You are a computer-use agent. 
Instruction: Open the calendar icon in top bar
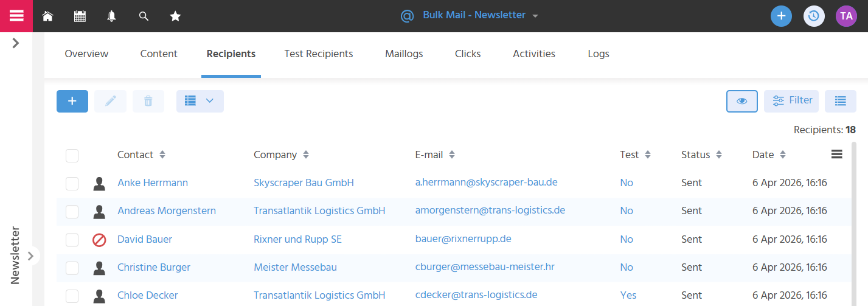80,16
